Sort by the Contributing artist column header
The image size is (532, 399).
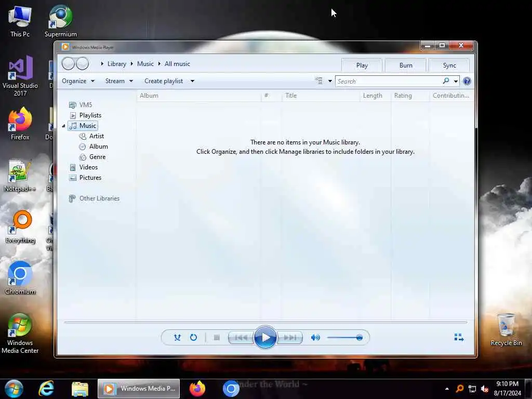click(451, 96)
